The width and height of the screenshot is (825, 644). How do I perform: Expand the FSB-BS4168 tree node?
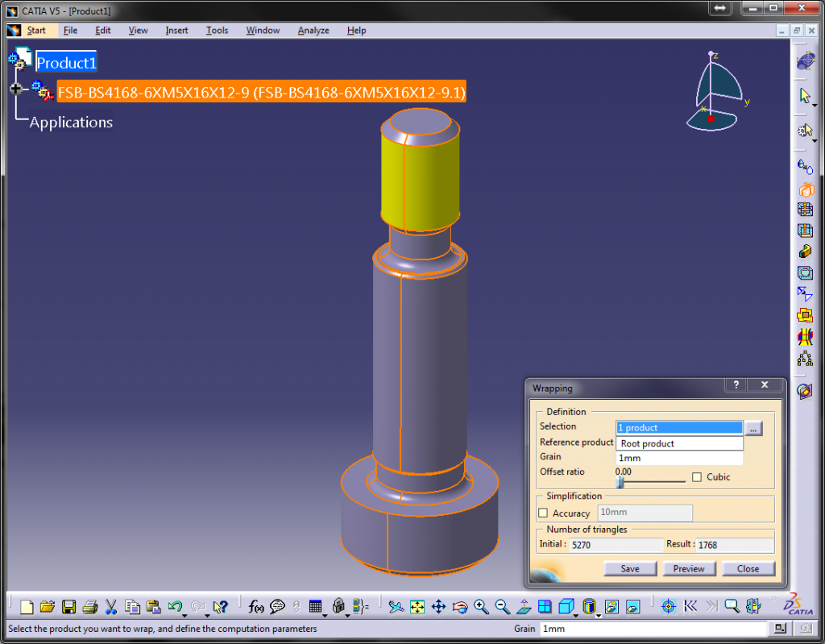point(17,89)
